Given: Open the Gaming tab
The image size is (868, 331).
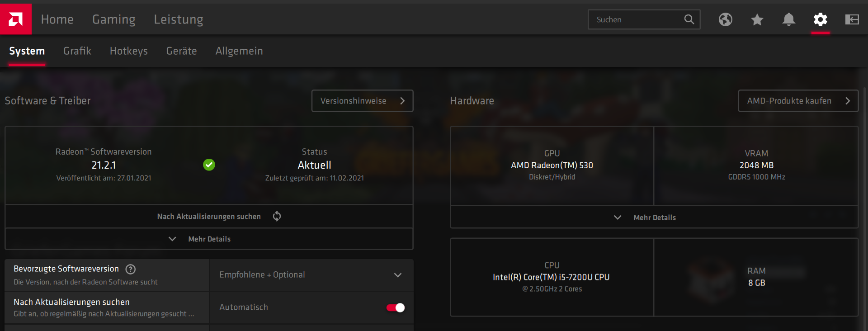Looking at the screenshot, I should click(114, 19).
